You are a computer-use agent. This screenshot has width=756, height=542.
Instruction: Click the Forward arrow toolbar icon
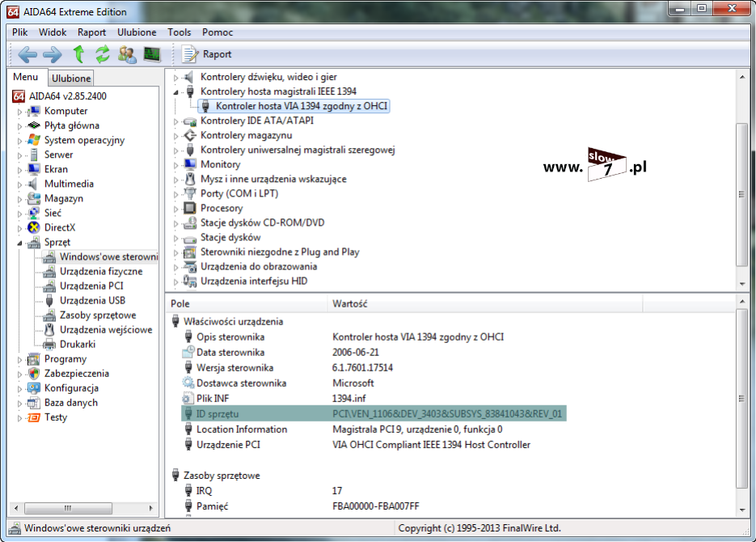point(52,54)
